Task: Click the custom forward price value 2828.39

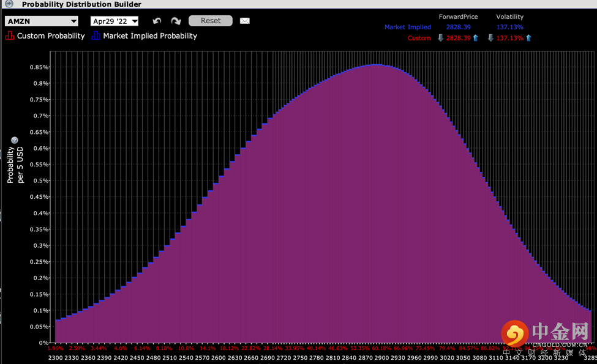Action: 458,38
